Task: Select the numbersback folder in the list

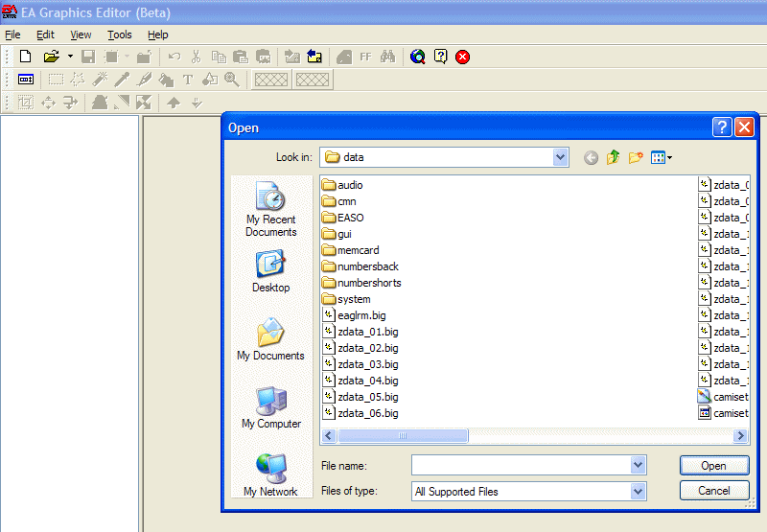Action: (x=367, y=266)
